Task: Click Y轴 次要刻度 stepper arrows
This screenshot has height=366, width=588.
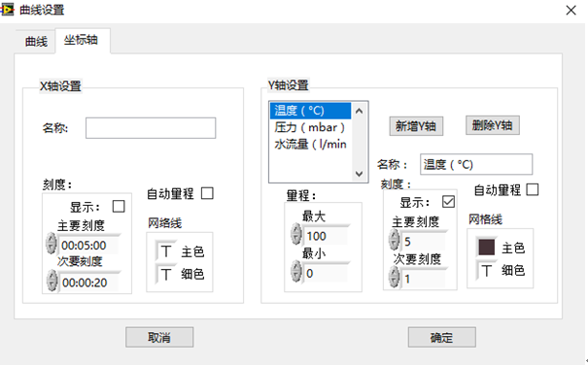Action: (395, 278)
